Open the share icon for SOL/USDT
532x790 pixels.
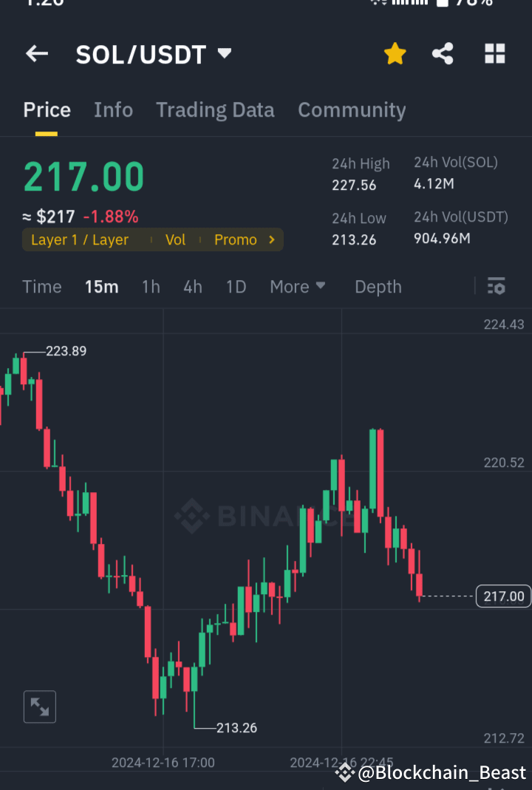click(x=443, y=53)
